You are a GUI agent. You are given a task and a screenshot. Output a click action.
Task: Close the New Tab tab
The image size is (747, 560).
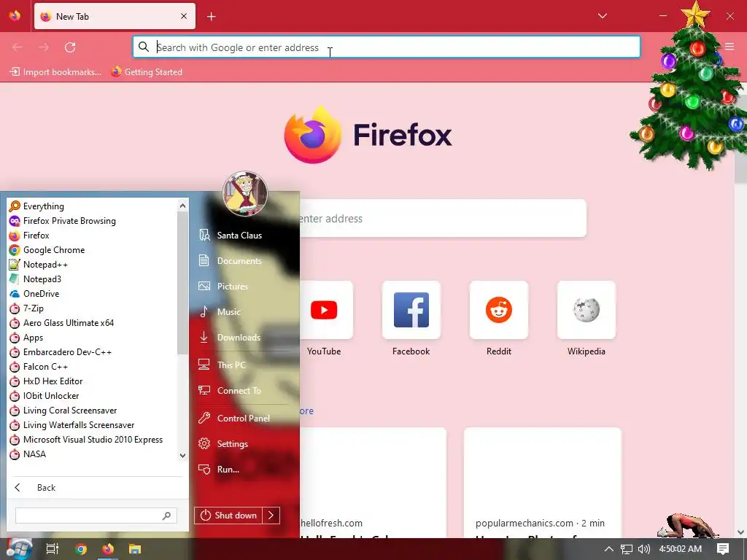click(184, 16)
